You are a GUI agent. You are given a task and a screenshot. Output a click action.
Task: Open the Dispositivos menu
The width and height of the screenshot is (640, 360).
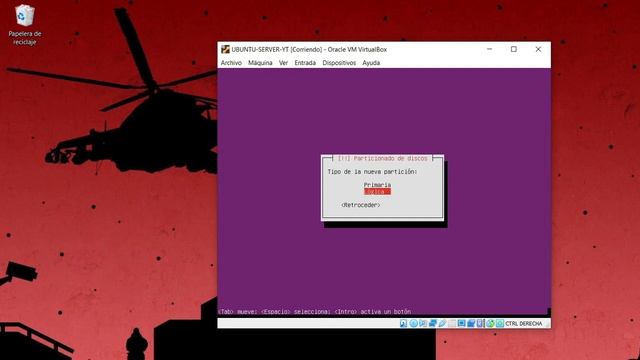click(x=339, y=63)
